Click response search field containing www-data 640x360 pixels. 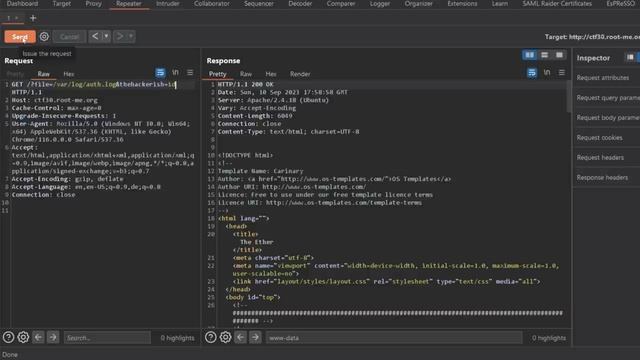pyautogui.click(x=394, y=338)
